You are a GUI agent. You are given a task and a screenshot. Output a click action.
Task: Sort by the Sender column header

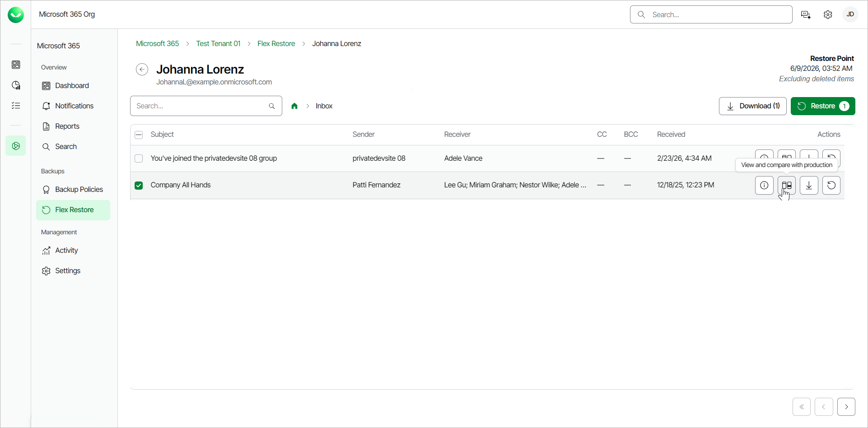[364, 135]
